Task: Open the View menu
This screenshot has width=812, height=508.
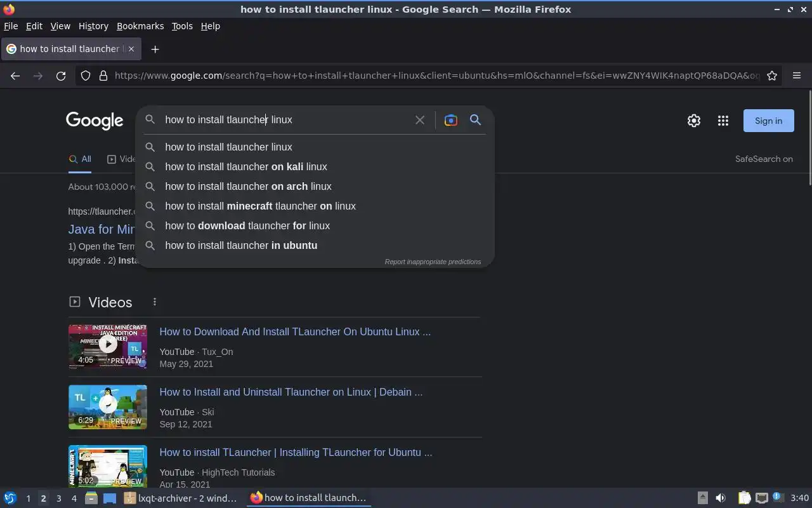Action: click(60, 26)
